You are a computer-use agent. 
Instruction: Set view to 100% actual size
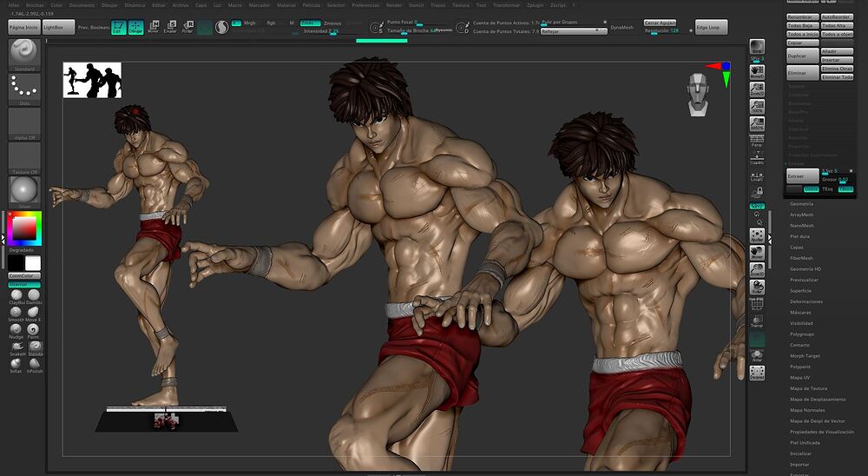[757, 106]
